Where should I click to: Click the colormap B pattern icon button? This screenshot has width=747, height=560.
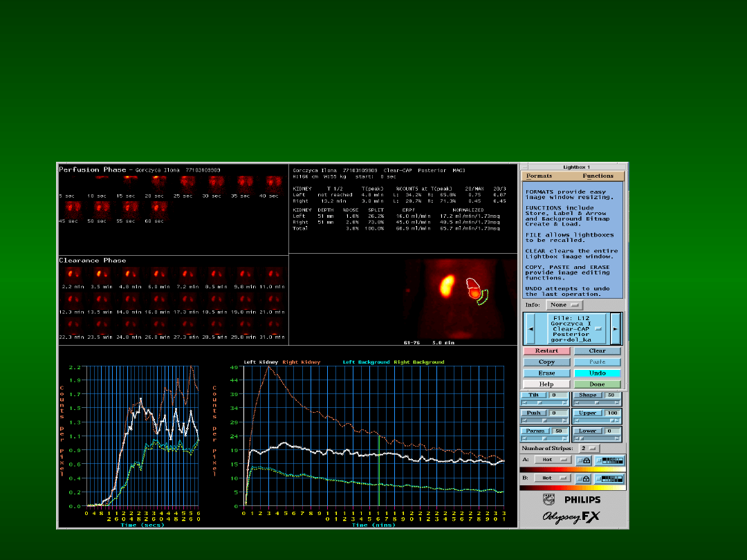coord(609,478)
